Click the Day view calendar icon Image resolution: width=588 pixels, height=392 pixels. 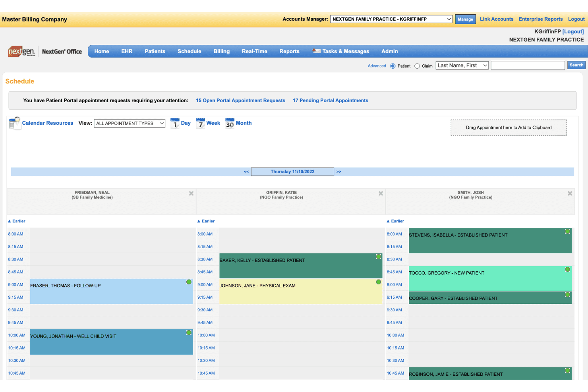175,124
